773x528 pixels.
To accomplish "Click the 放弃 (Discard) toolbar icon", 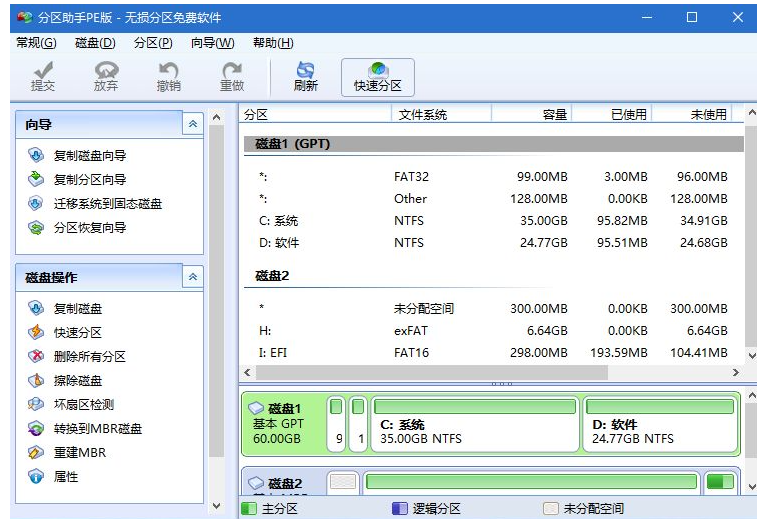I will [105, 76].
